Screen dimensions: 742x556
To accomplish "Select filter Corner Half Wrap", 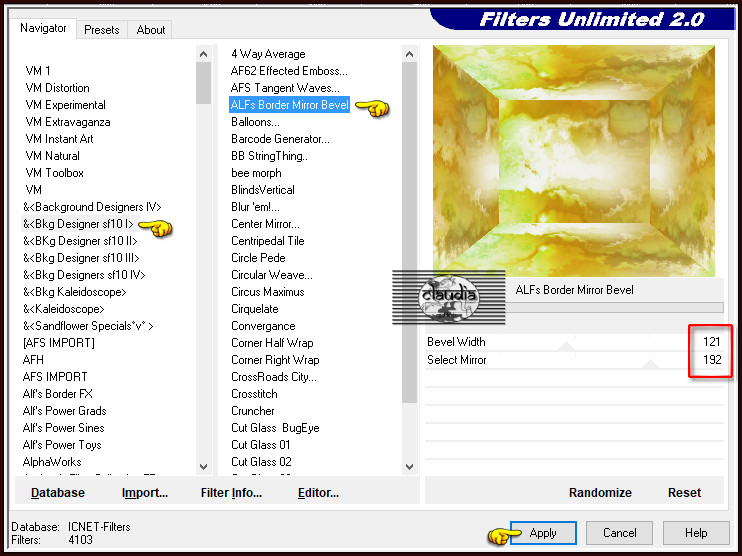I will 272,343.
